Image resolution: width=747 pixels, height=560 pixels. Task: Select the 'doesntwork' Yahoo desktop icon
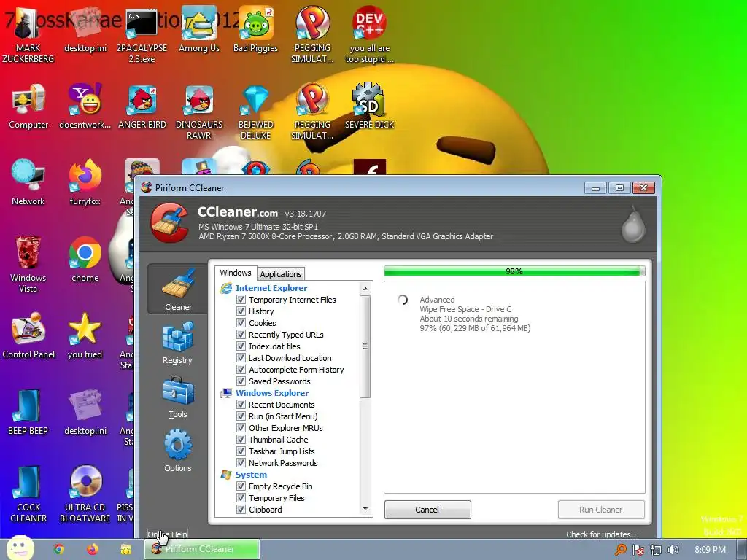[x=85, y=106]
